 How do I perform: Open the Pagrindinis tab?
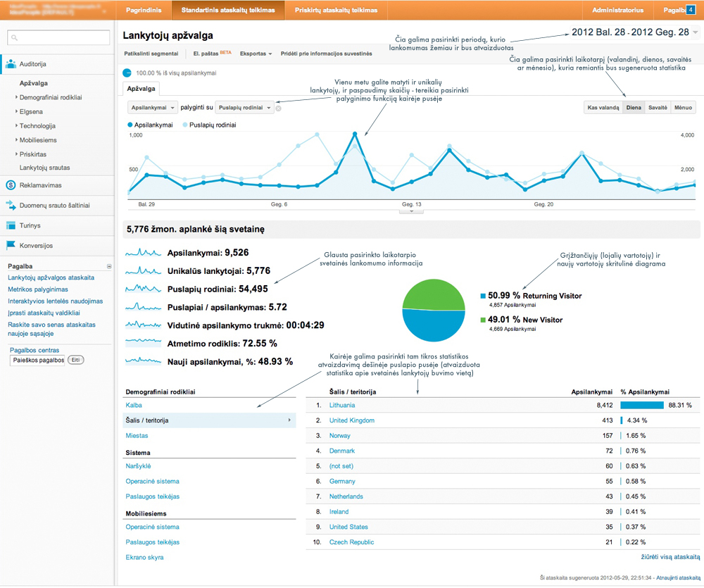tap(144, 10)
